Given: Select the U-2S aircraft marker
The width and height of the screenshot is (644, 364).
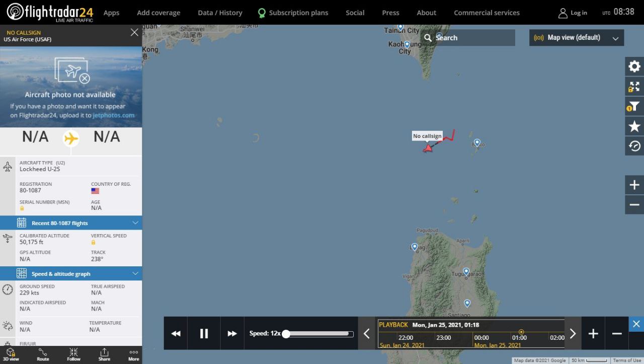Looking at the screenshot, I should pyautogui.click(x=428, y=148).
